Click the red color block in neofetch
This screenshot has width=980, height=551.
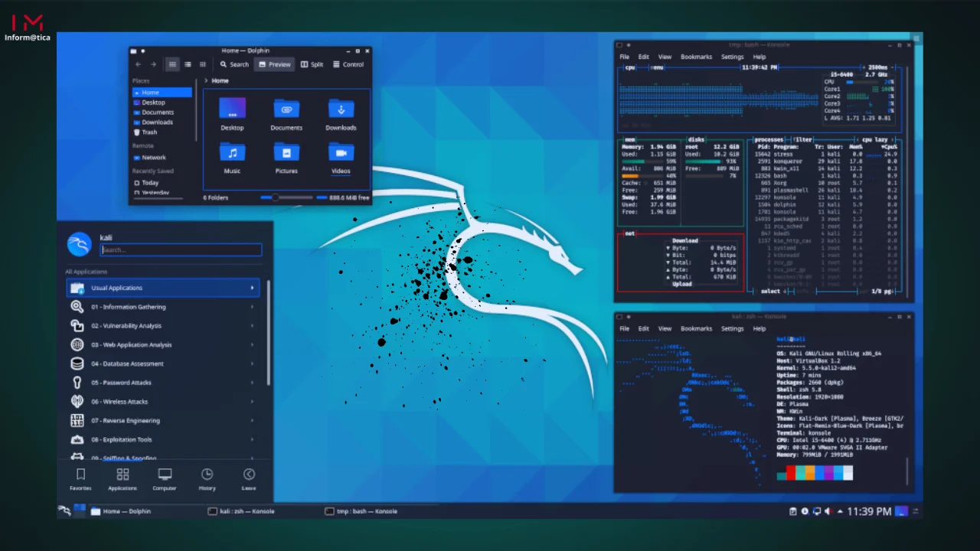point(791,474)
